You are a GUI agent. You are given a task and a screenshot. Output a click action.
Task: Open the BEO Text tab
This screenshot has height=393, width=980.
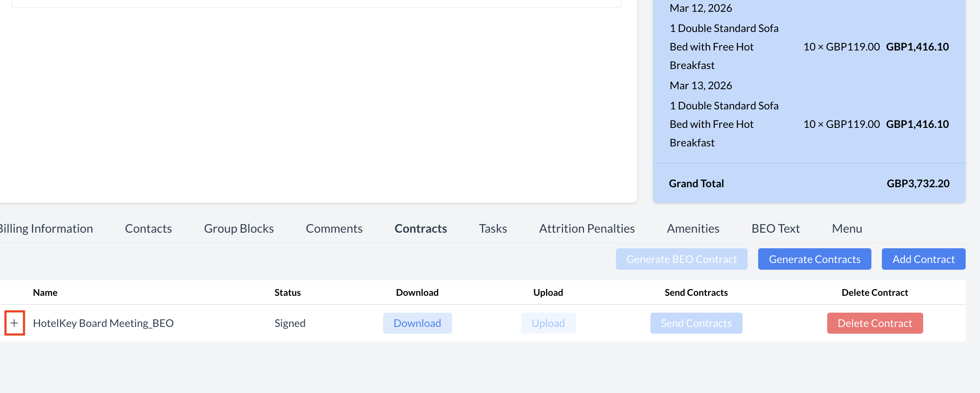click(x=775, y=228)
